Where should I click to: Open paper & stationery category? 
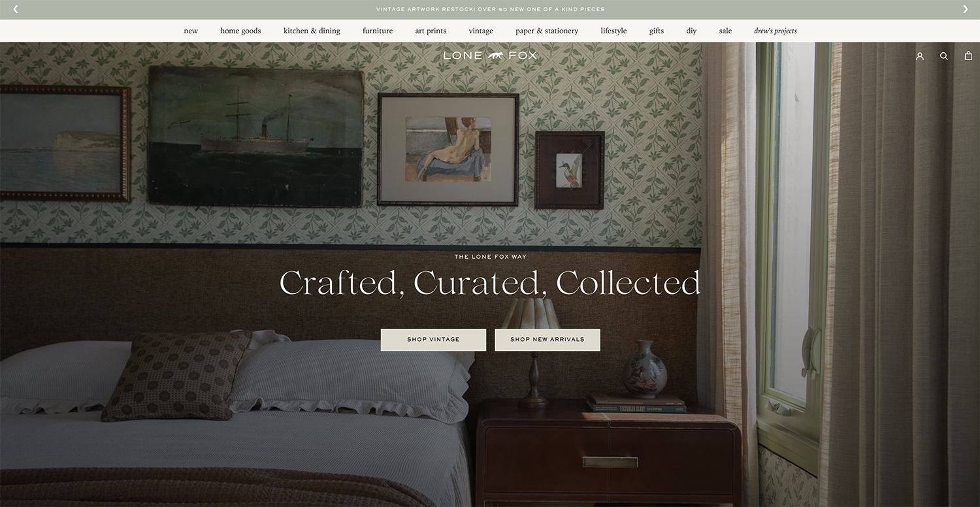pos(547,31)
